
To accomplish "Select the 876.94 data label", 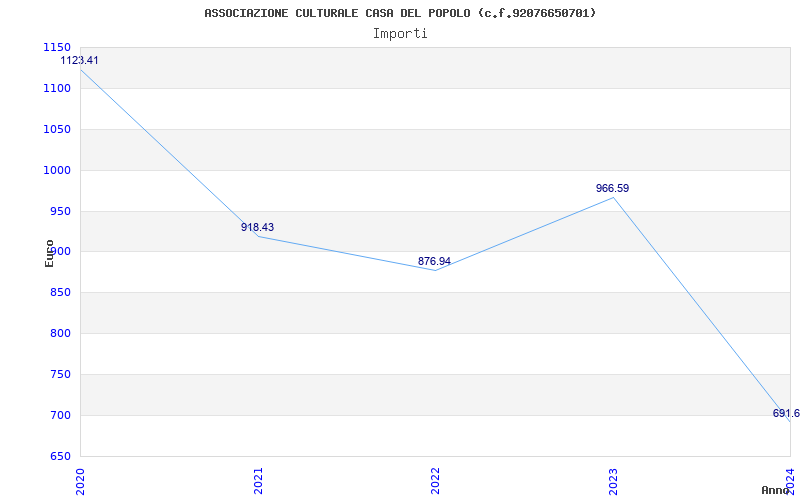I will [434, 261].
